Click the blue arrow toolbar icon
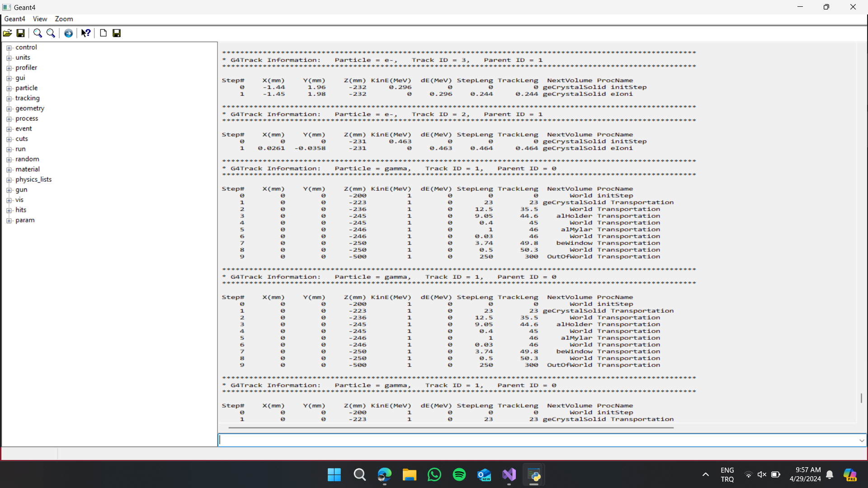Screen dimensions: 868x488 coord(68,33)
